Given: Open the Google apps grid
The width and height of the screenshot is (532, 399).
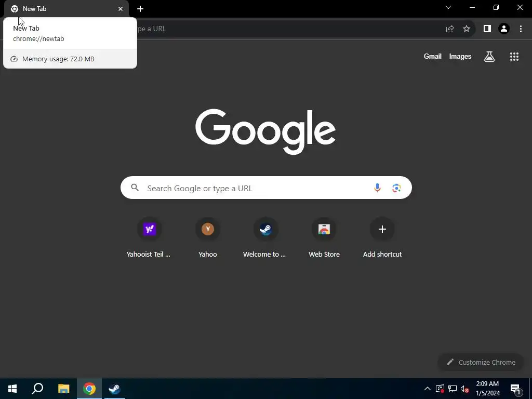Looking at the screenshot, I should click(x=514, y=57).
